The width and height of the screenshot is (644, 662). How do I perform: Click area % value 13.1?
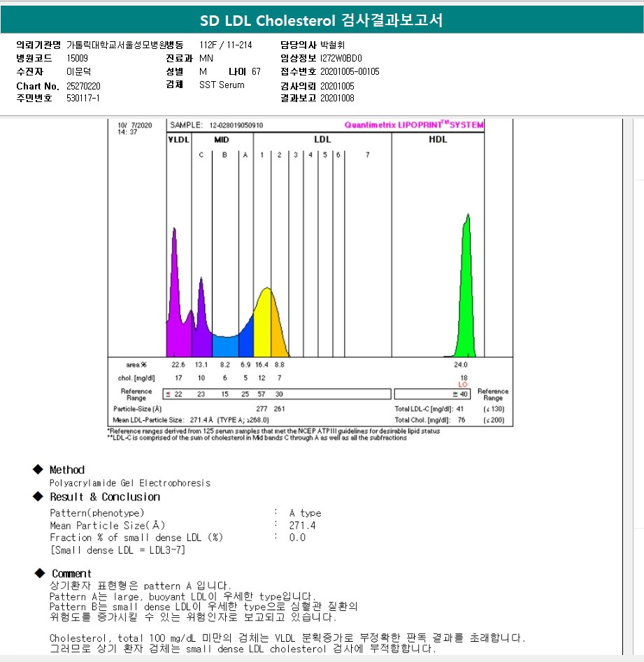pyautogui.click(x=201, y=365)
